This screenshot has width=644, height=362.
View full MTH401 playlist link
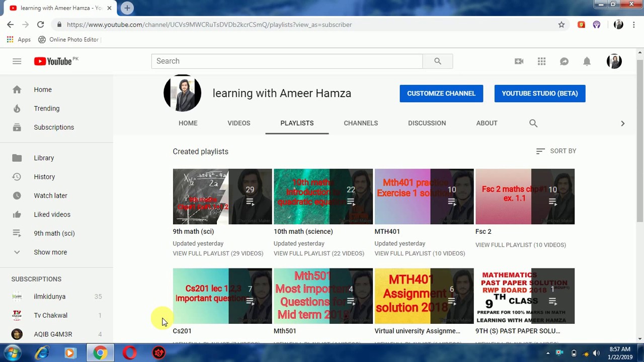point(420,253)
